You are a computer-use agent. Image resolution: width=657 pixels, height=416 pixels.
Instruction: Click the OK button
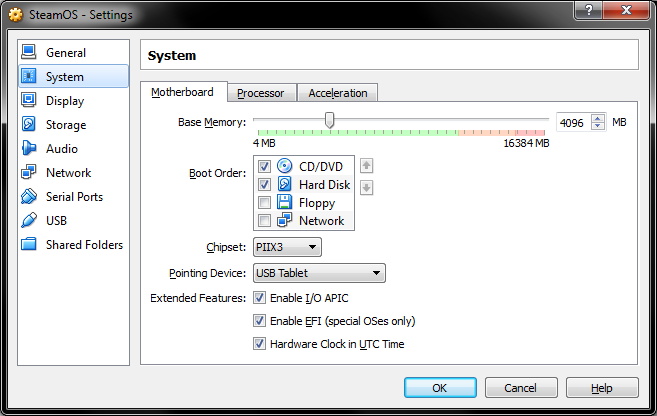tap(440, 388)
